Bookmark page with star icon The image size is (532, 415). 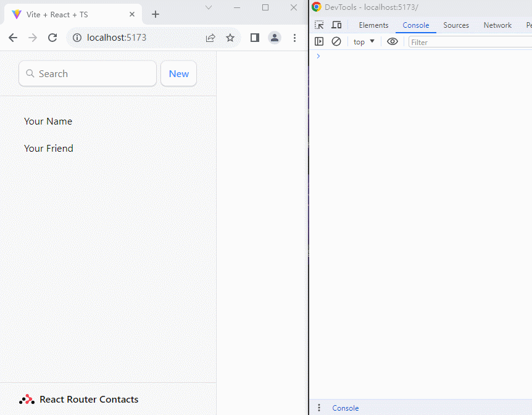(x=230, y=38)
